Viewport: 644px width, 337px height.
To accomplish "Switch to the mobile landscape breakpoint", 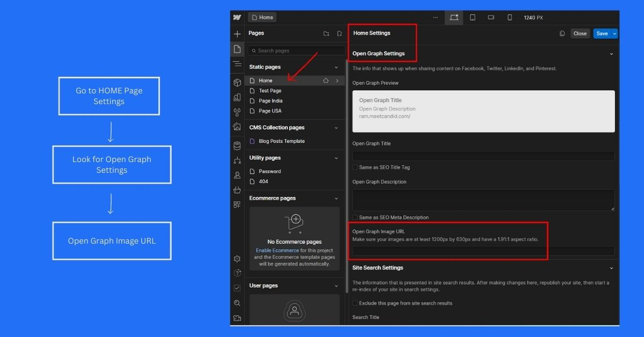I will click(491, 18).
